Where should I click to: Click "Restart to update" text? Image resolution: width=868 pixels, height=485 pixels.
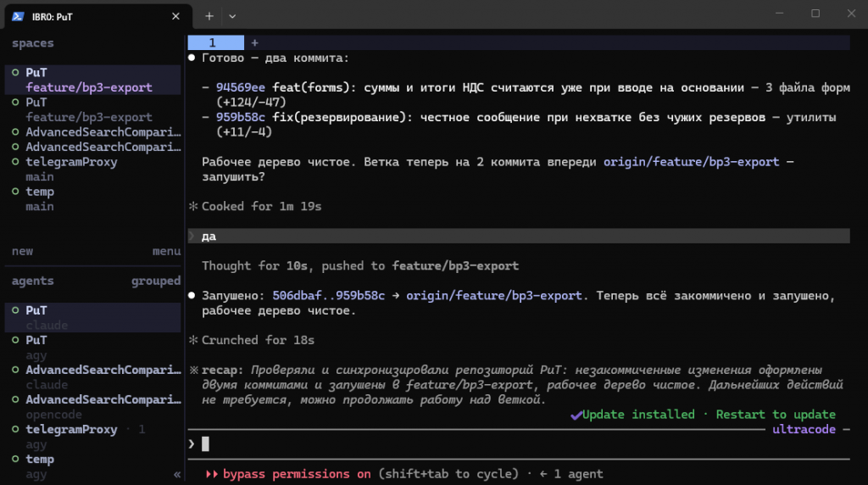(776, 415)
